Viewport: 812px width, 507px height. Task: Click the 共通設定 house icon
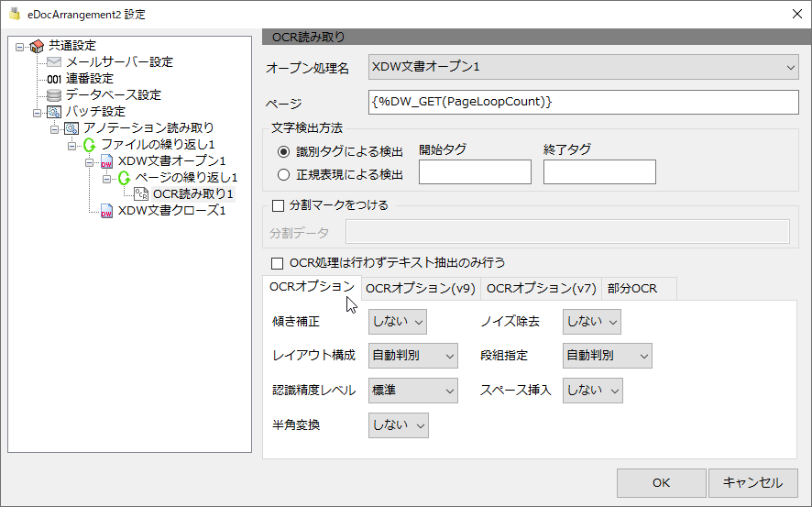click(x=37, y=46)
